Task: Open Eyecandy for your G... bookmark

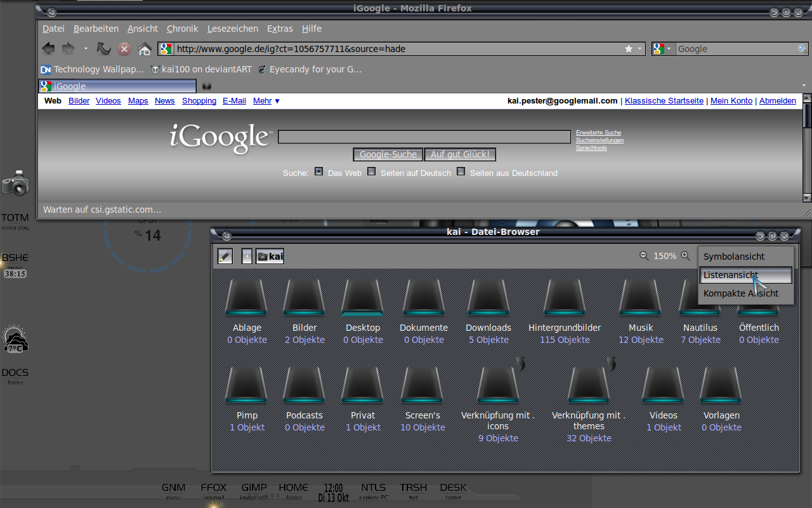Action: [x=310, y=69]
